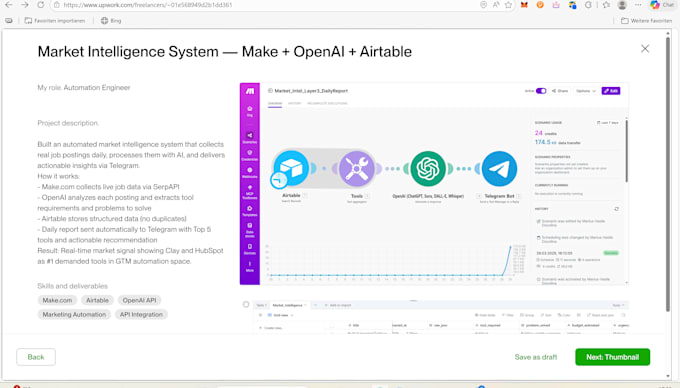Go forward with browser forward arrow
680x388 pixels.
25,5
